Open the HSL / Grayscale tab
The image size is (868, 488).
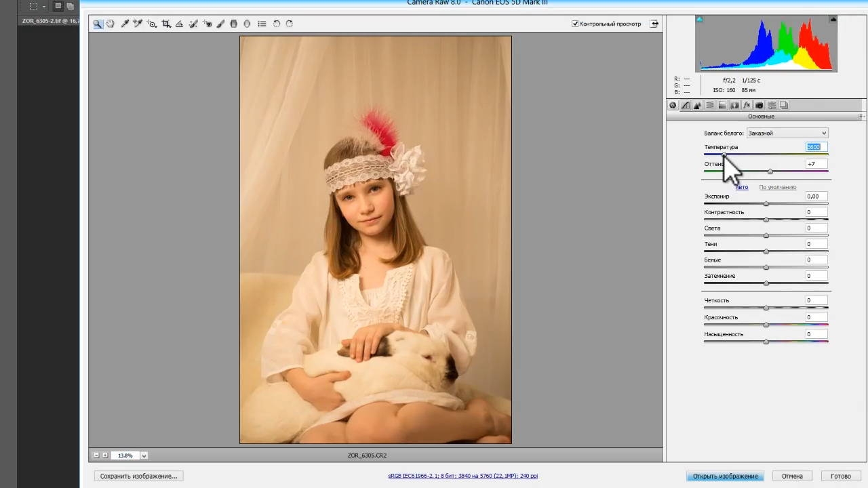(710, 105)
